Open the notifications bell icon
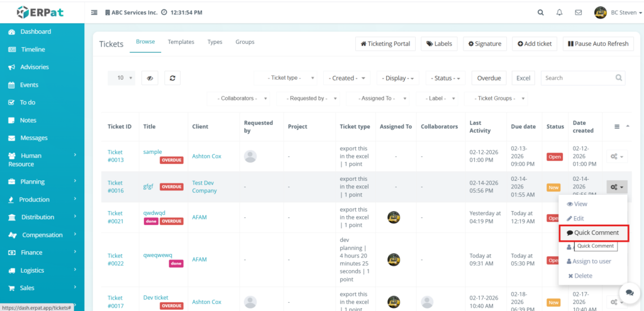Viewport: 644px width, 311px height. [x=560, y=13]
